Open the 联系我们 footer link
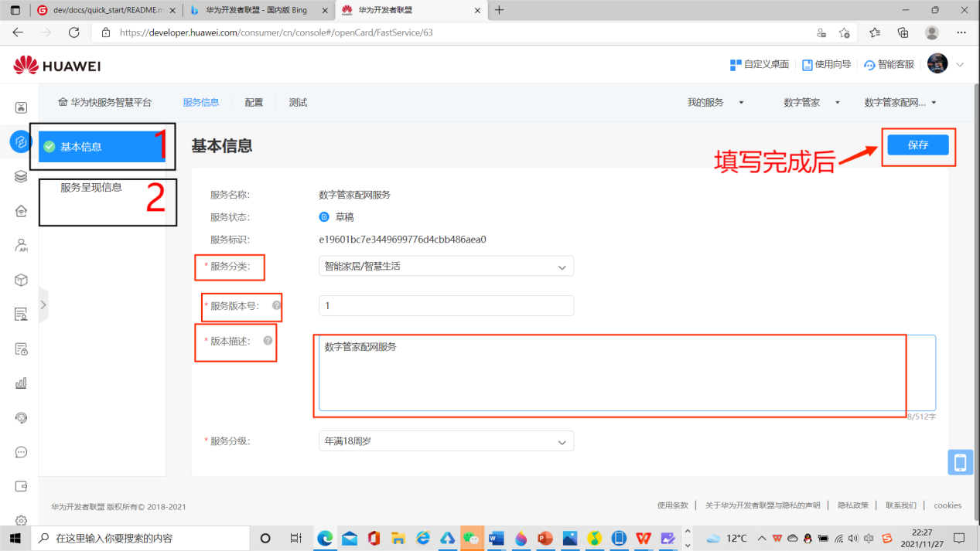The width and height of the screenshot is (980, 551). (x=901, y=505)
